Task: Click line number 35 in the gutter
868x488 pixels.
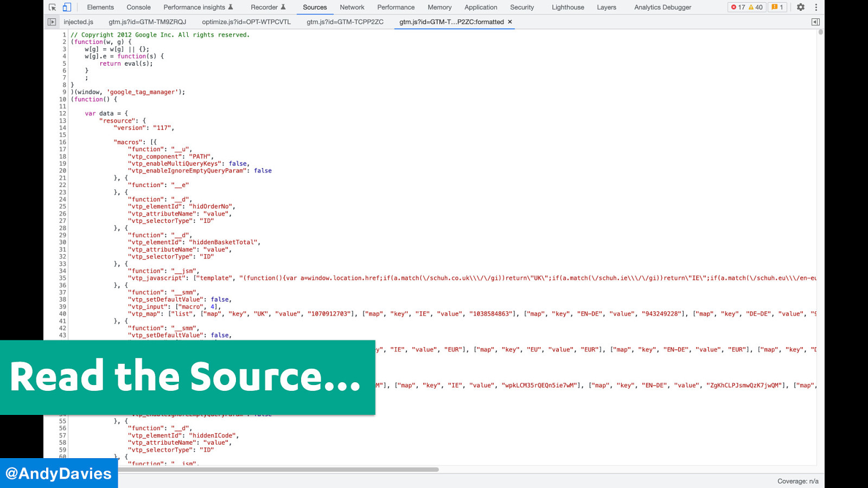Action: tap(62, 278)
